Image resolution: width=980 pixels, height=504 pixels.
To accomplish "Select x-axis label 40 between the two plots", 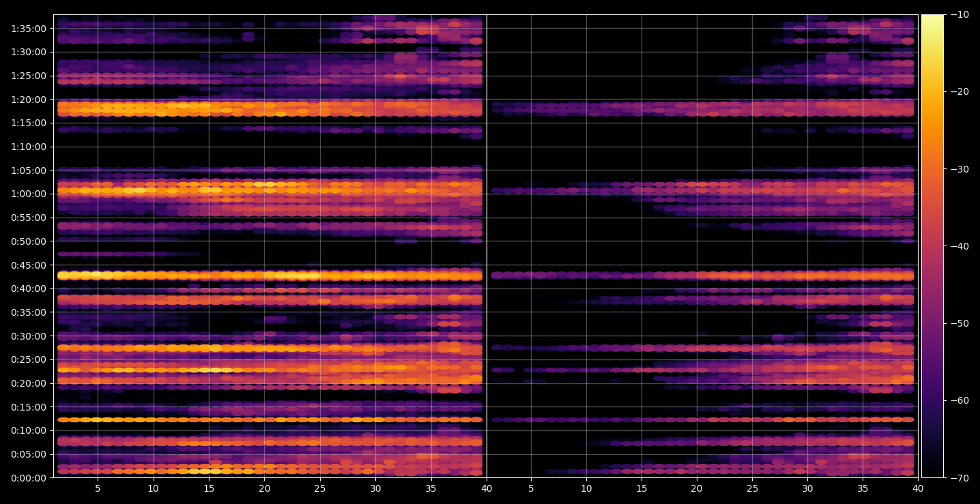I will pyautogui.click(x=487, y=488).
